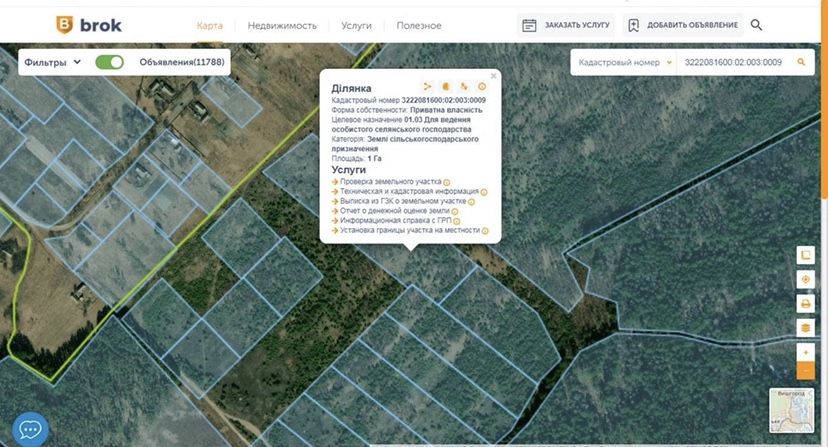The image size is (828, 447).
Task: Click info icon beside Отчет о денежной оценке
Action: [455, 211]
